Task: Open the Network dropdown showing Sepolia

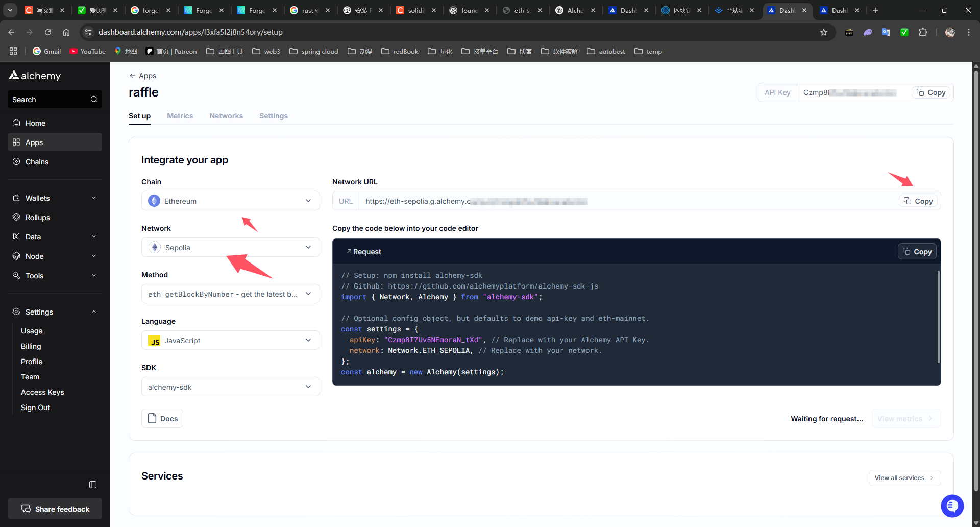Action: coord(231,247)
